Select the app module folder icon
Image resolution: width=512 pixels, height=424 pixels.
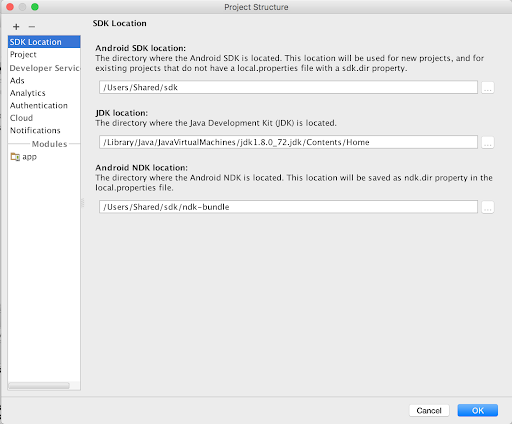[x=15, y=156]
